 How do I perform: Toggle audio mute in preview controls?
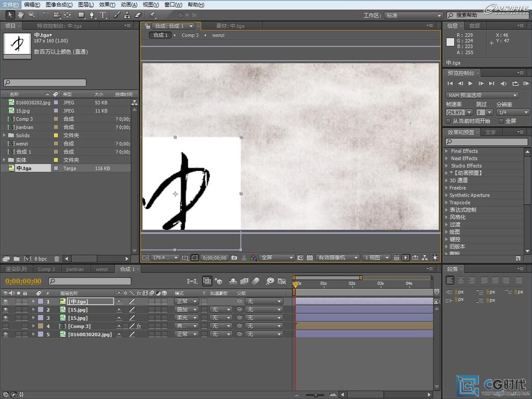(503, 83)
